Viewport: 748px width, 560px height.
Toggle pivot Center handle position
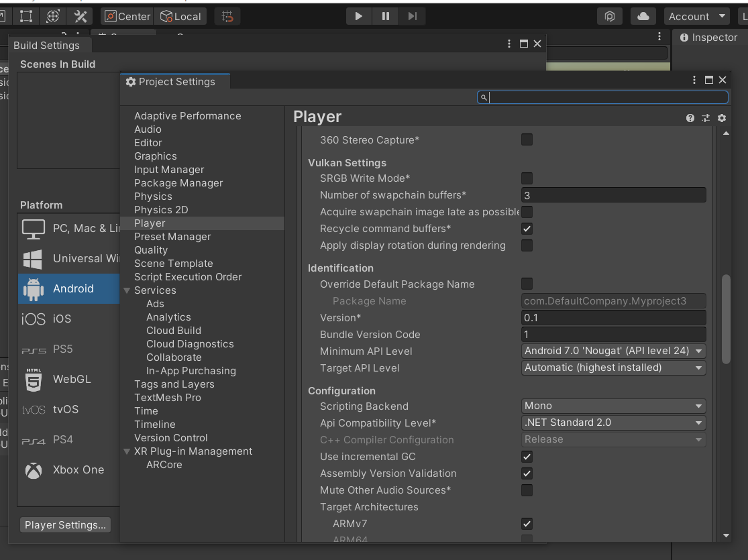pos(127,16)
